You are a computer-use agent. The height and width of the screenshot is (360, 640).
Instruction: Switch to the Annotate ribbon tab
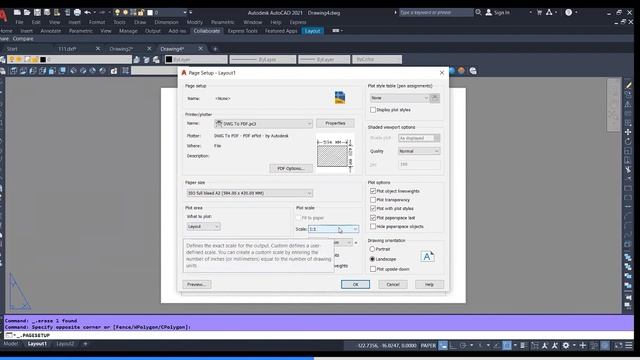pos(51,31)
